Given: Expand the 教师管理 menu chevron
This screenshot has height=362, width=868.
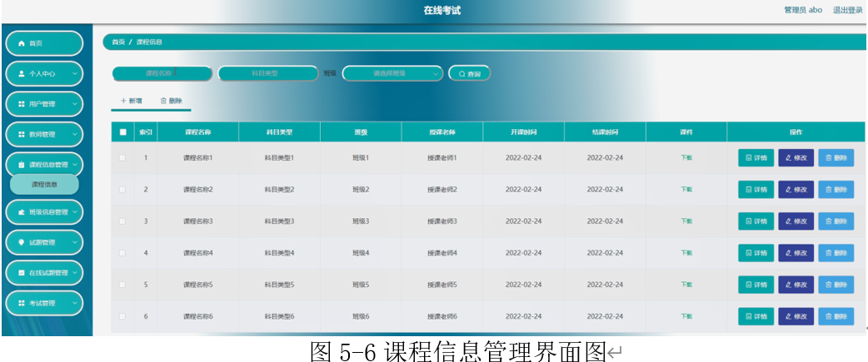Looking at the screenshot, I should [75, 134].
